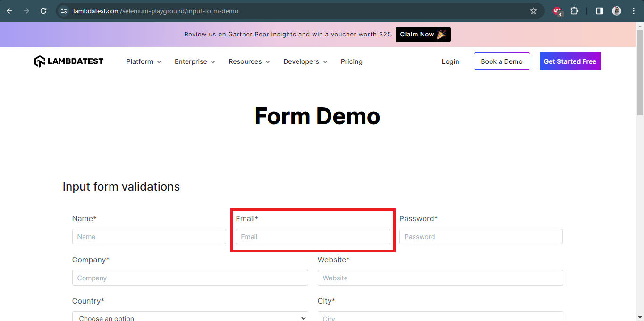Click the browser back arrow
This screenshot has width=644, height=321.
pos(9,11)
